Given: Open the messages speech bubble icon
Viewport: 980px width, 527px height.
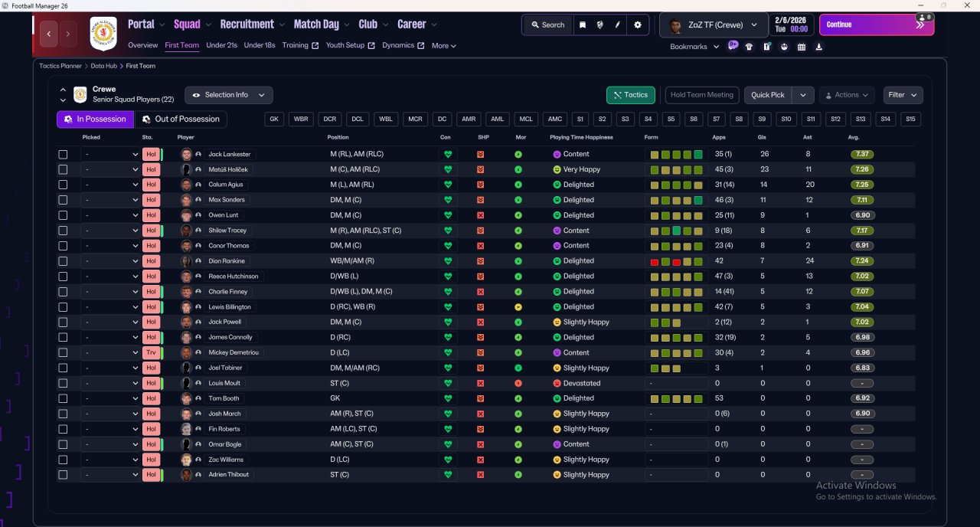Looking at the screenshot, I should [733, 46].
